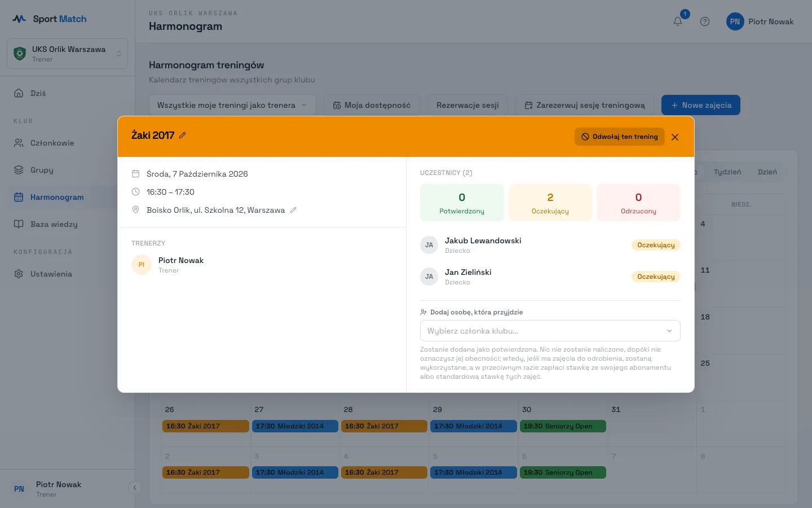This screenshot has width=812, height=508.
Task: Open the notifications bell
Action: click(678, 21)
